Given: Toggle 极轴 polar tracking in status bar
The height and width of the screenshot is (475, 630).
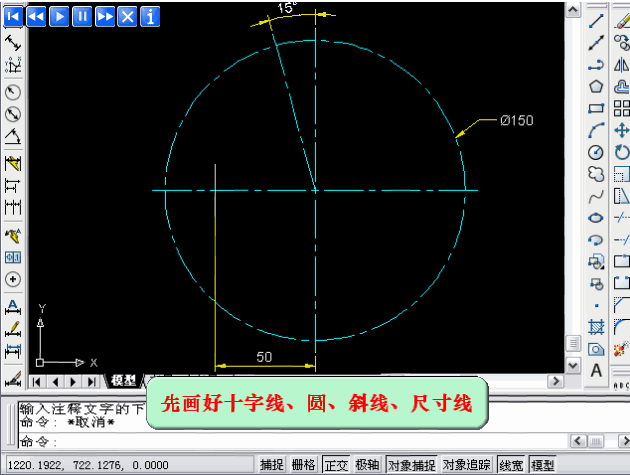Looking at the screenshot, I should click(367, 465).
